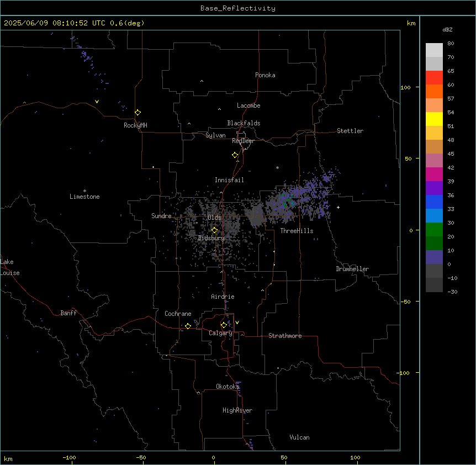The image size is (476, 465).
Task: Click the blue 36-33 dBZ legend swatch
Action: click(x=434, y=202)
